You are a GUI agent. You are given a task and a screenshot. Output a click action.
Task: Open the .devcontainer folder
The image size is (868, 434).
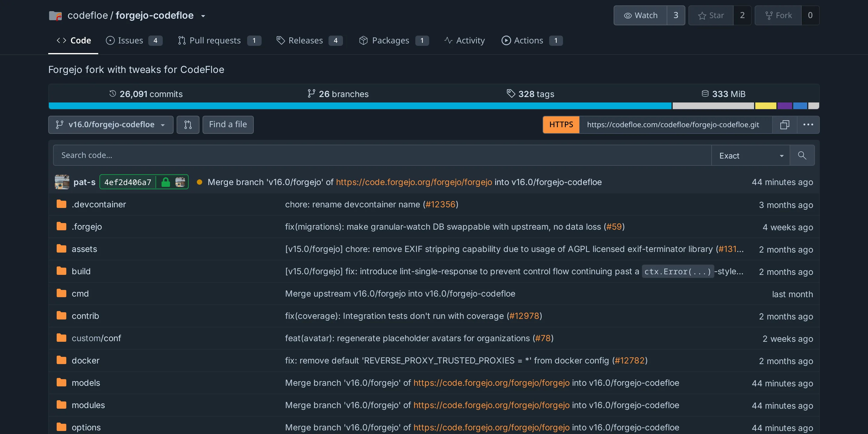coord(99,204)
